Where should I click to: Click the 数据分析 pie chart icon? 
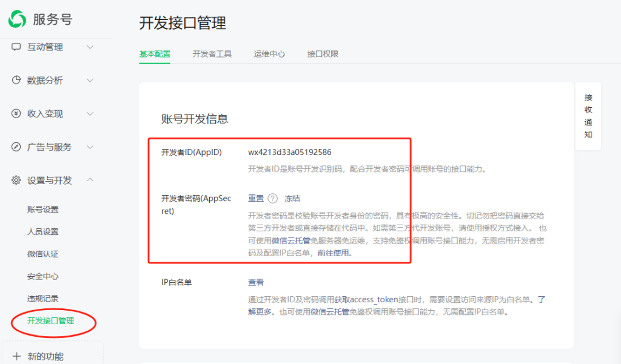tap(16, 81)
